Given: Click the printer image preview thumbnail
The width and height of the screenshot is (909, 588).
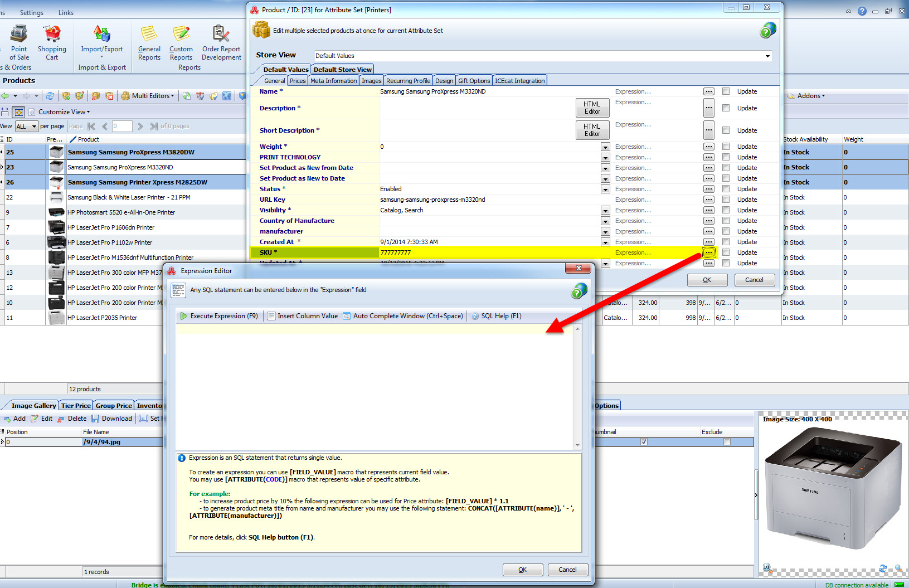Looking at the screenshot, I should [x=833, y=489].
